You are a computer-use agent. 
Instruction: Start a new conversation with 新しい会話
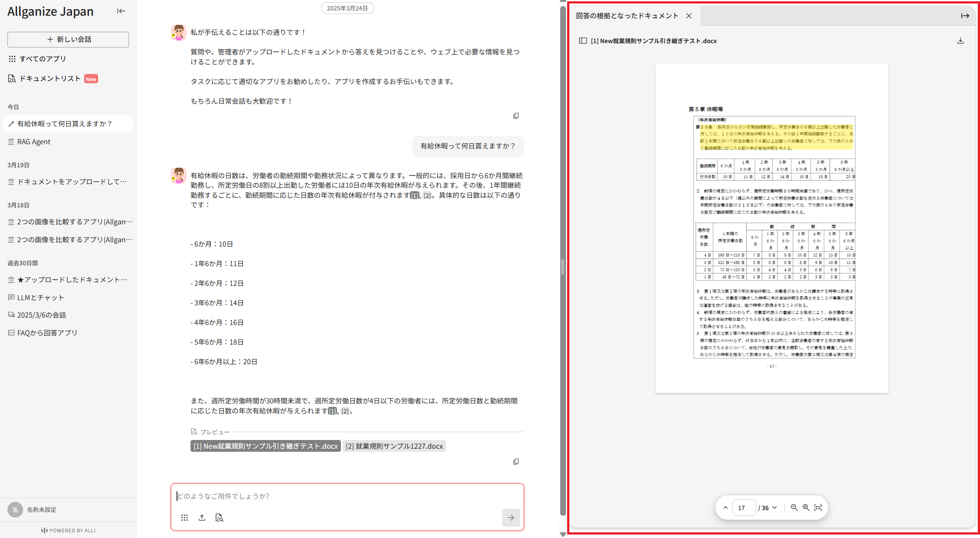coord(68,39)
